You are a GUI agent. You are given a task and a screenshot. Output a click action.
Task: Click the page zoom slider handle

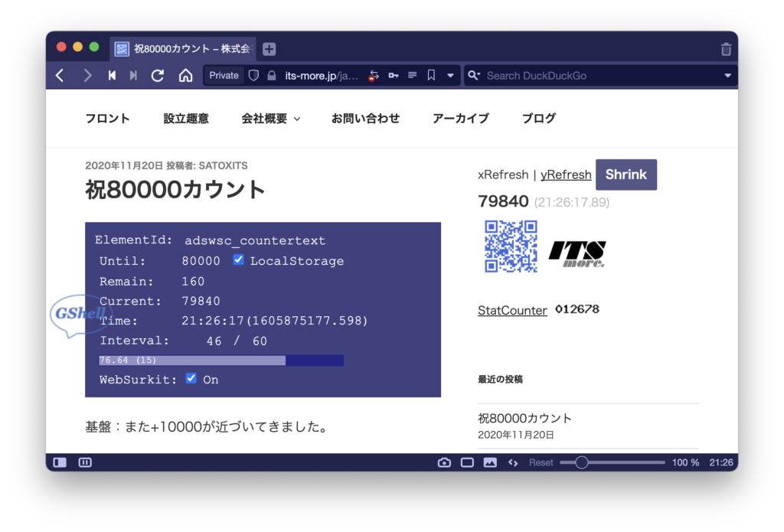(582, 462)
